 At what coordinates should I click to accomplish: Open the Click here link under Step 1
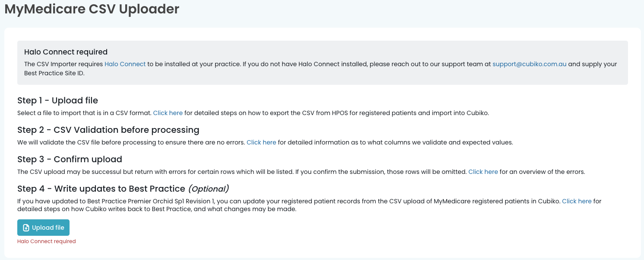pos(168,113)
